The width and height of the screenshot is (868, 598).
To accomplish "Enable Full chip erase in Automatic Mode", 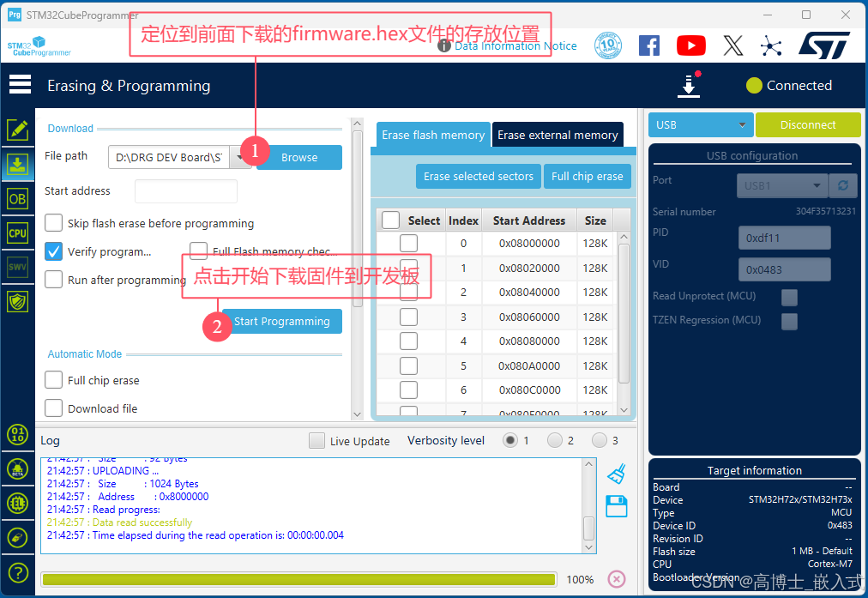I will 53,380.
